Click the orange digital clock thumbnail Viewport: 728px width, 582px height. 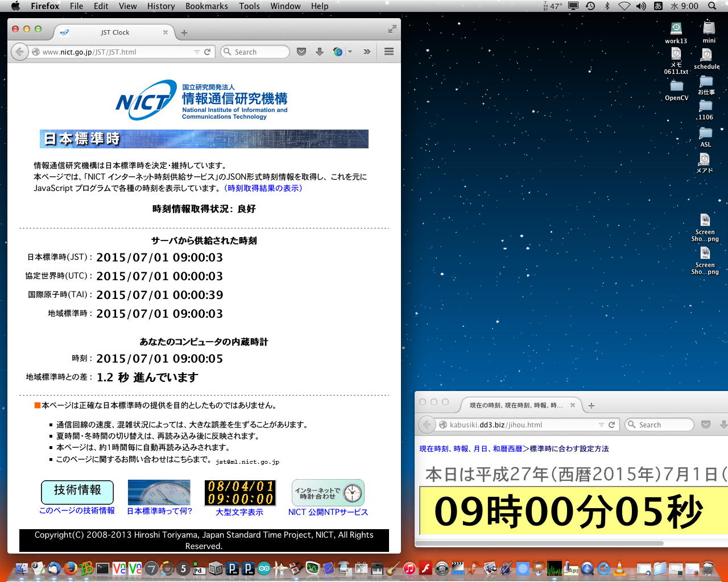tap(240, 493)
